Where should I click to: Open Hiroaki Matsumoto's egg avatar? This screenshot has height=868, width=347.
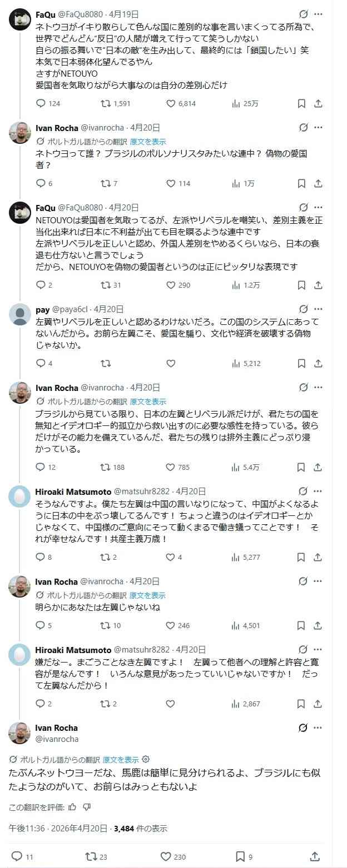click(19, 496)
